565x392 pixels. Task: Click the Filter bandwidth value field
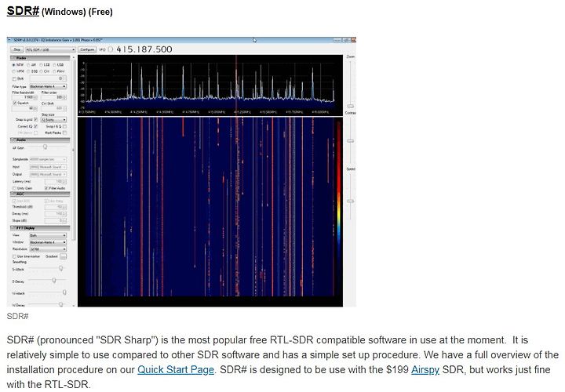point(24,97)
